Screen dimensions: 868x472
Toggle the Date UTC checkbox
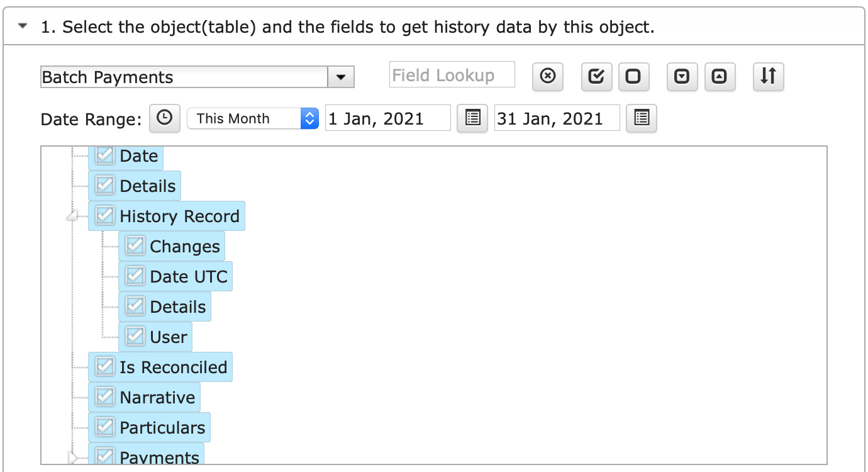coord(135,276)
